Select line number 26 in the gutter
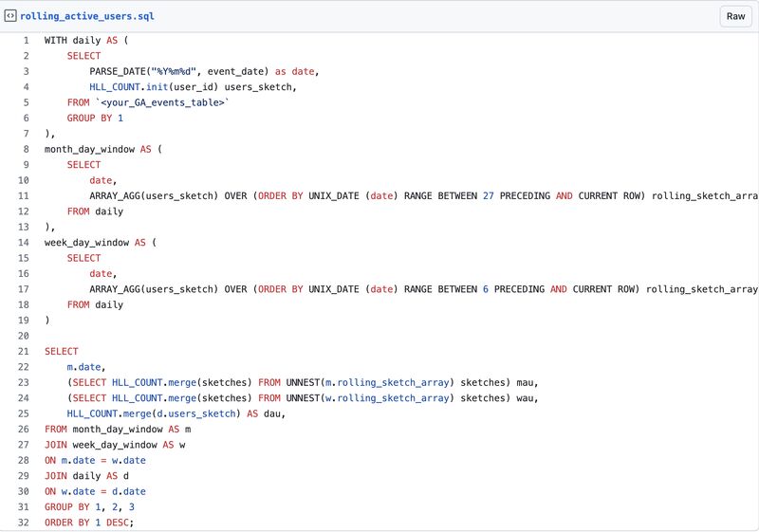This screenshot has width=759, height=532. click(24, 429)
